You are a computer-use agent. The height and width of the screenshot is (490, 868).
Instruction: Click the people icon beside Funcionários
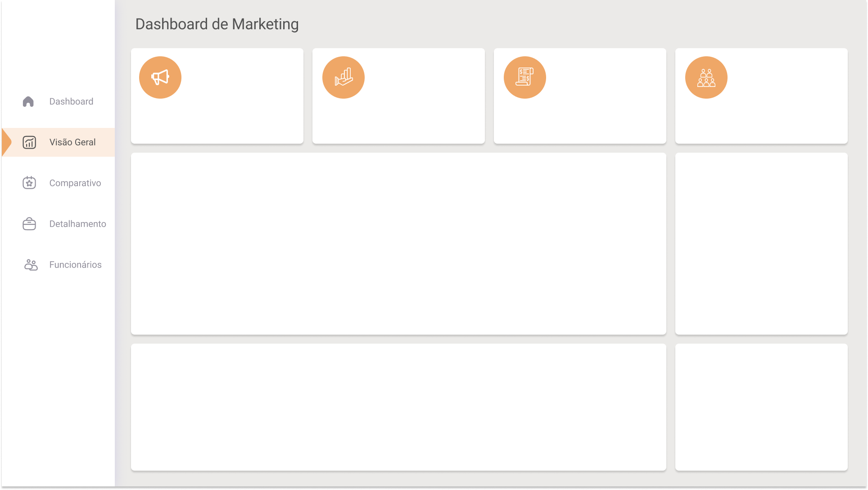click(x=29, y=265)
